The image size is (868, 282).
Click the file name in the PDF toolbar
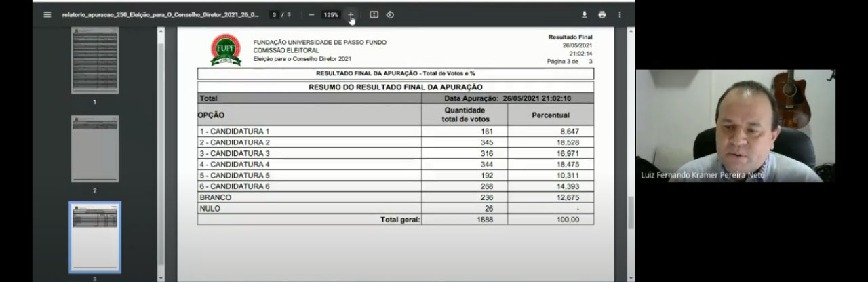tap(161, 14)
